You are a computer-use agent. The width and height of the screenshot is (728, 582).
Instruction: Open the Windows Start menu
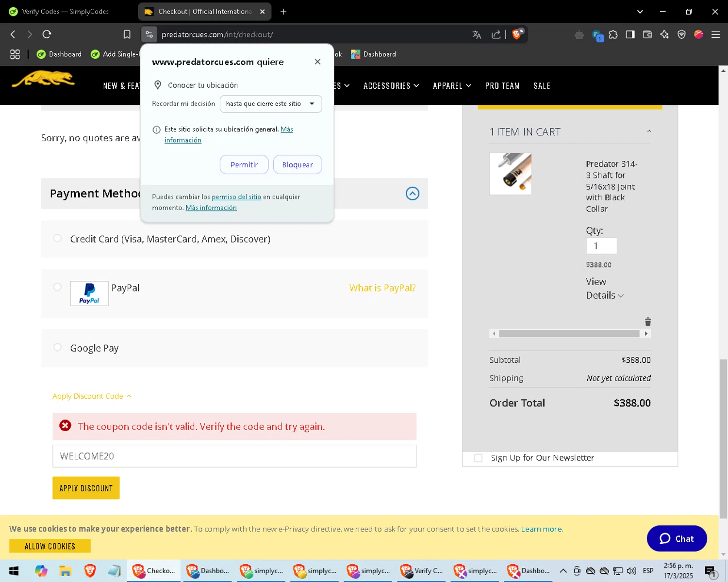14,571
